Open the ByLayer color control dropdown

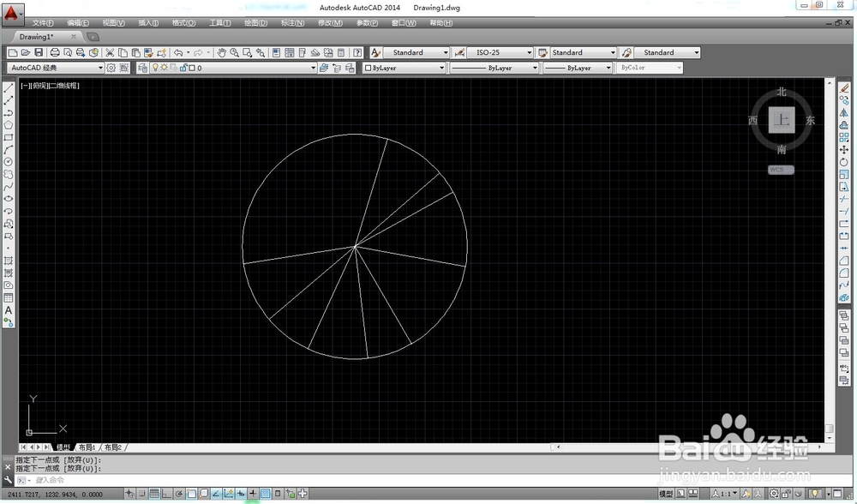pyautogui.click(x=404, y=68)
